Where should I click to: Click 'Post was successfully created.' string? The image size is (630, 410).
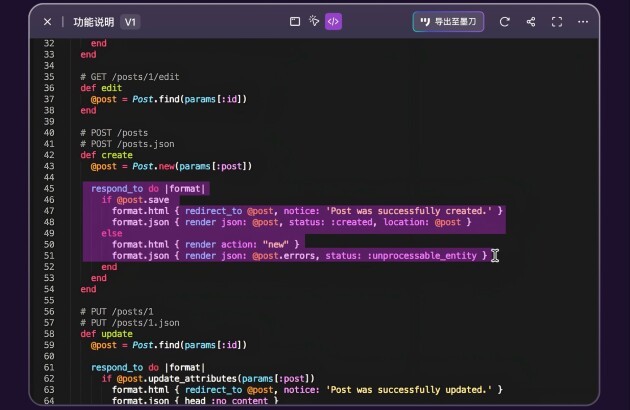coord(409,211)
